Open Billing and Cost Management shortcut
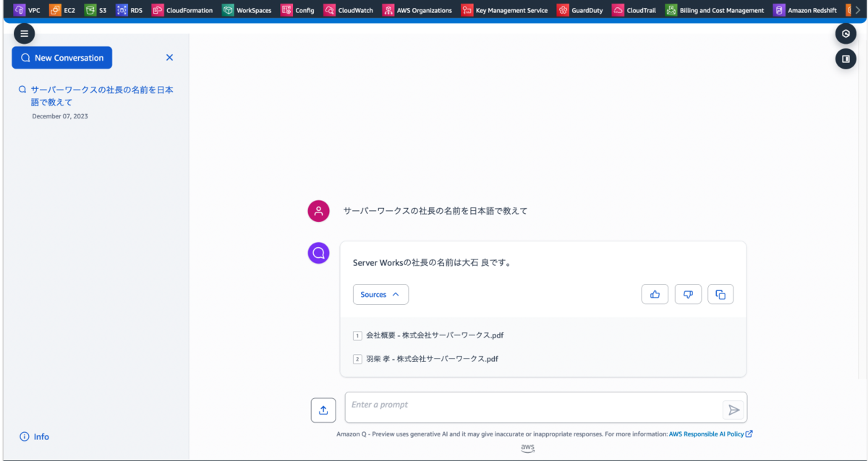 [x=715, y=10]
